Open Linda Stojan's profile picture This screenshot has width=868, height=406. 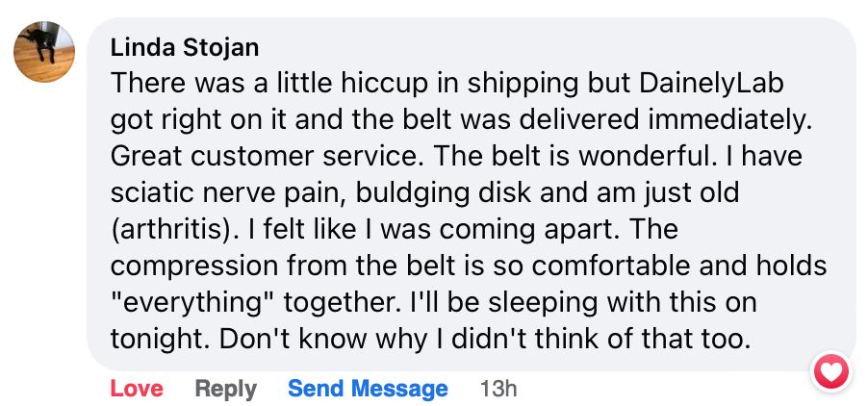tap(44, 51)
